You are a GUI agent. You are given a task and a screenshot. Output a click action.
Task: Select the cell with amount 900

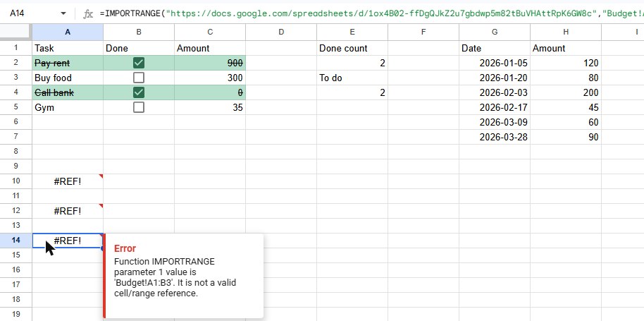(x=210, y=63)
